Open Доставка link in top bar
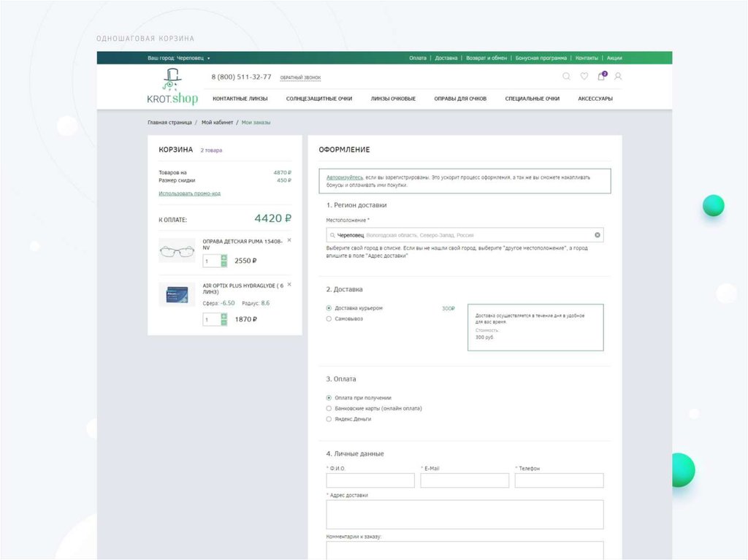The image size is (748, 560). [x=446, y=58]
